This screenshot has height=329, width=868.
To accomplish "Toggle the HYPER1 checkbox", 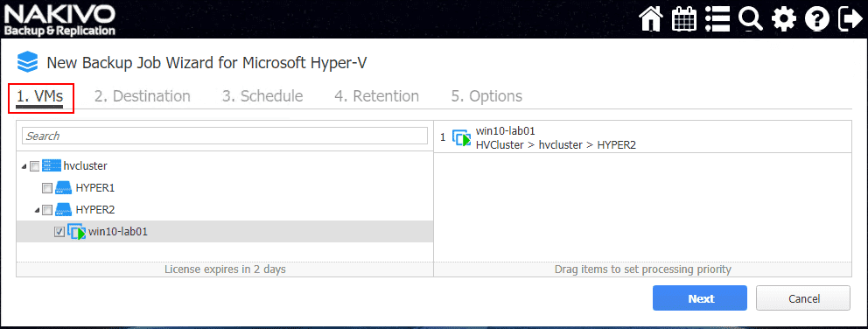I will click(47, 188).
